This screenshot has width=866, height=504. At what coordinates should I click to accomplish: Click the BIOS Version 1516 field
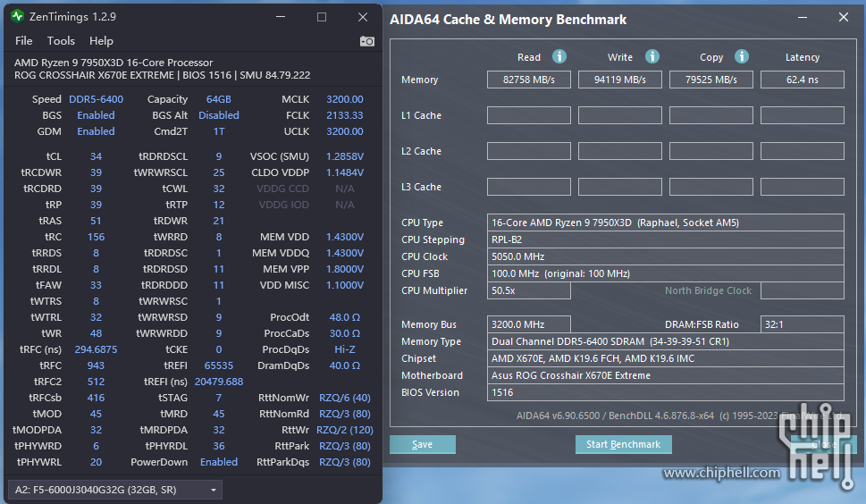tap(666, 392)
